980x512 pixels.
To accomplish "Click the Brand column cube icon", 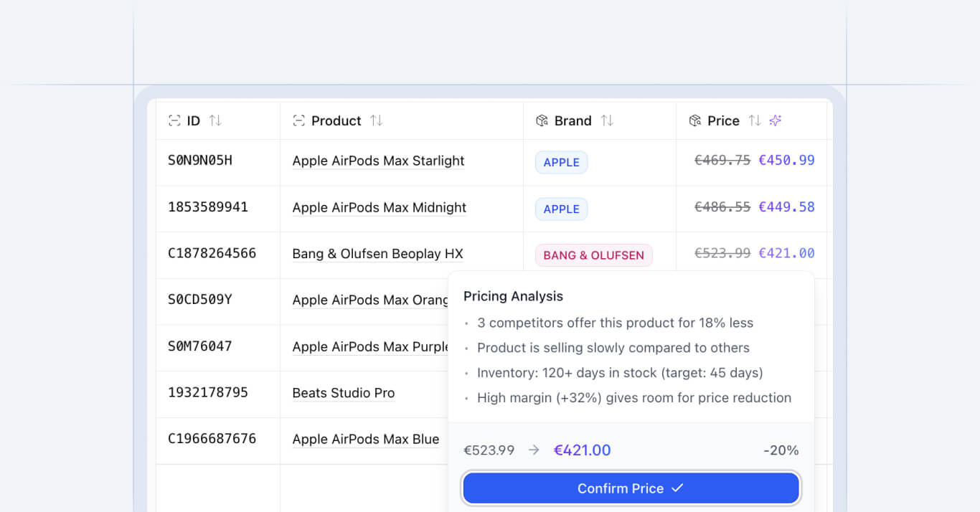I will 542,121.
